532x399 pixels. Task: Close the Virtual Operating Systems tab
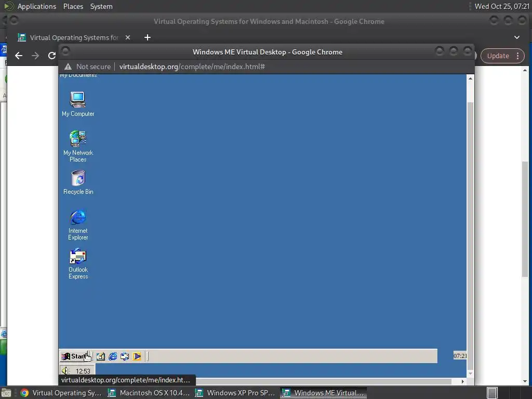(128, 37)
